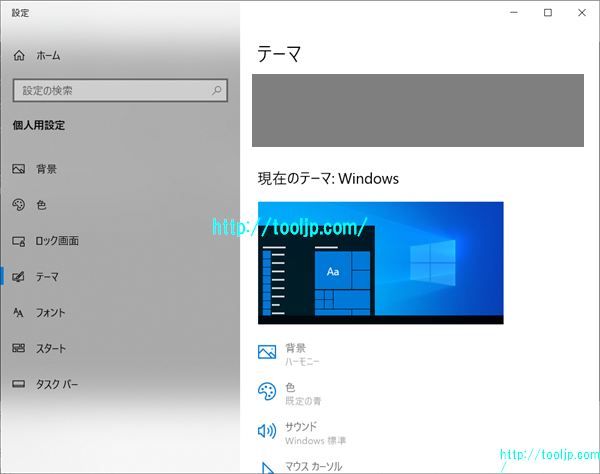Focus the 設定の検索 search field
The height and width of the screenshot is (474, 600).
coord(120,91)
